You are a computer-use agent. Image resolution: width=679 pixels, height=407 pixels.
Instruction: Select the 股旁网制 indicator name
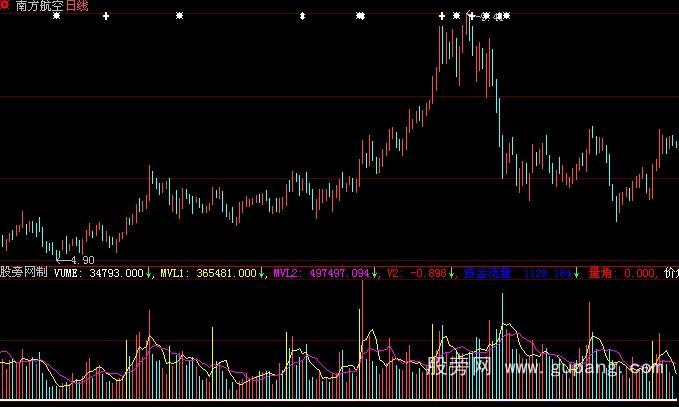coord(23,272)
